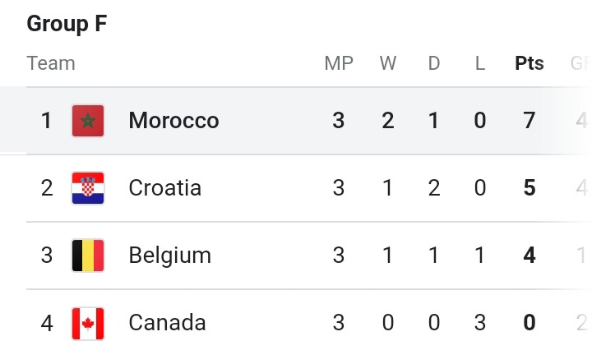Click Belgium's 4 points value
The width and height of the screenshot is (592, 364).
tap(530, 256)
